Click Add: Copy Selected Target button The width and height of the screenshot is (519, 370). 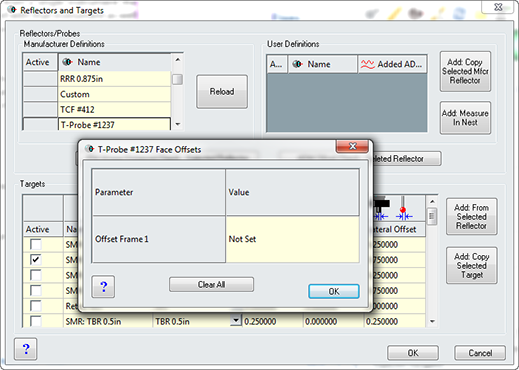tap(472, 266)
